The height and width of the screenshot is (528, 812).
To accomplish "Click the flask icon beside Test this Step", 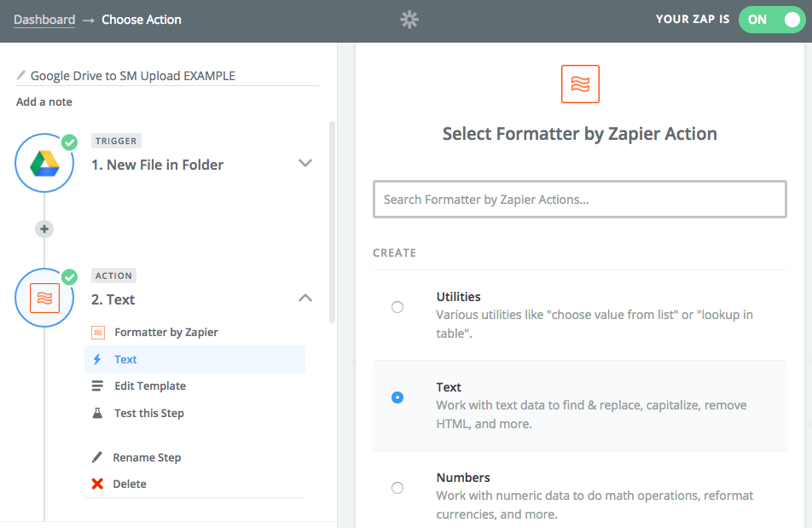I will 97,413.
